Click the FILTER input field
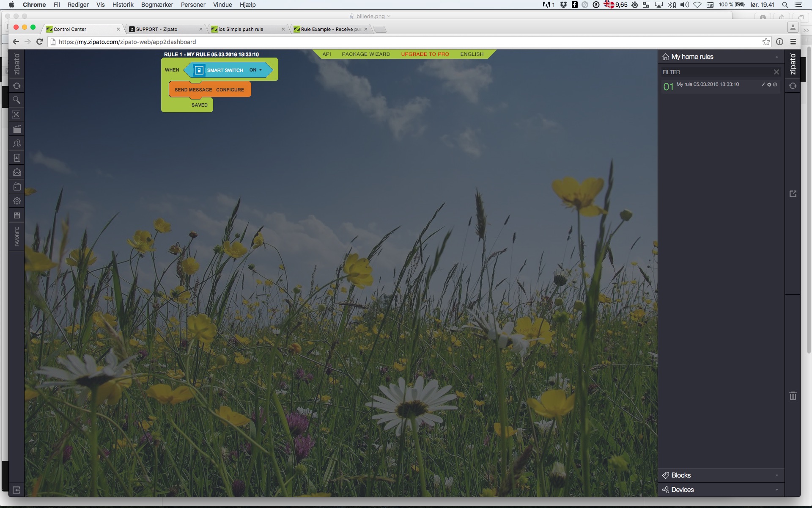Image resolution: width=812 pixels, height=508 pixels. [715, 72]
